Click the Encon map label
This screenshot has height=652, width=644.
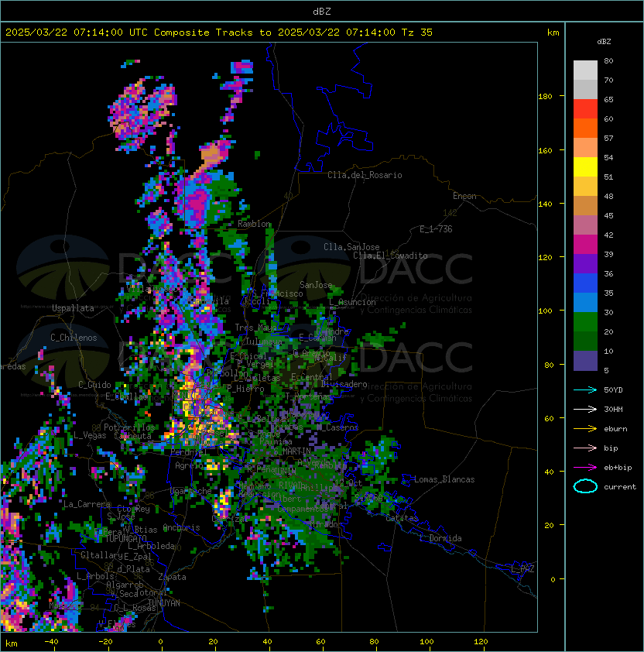pos(464,196)
